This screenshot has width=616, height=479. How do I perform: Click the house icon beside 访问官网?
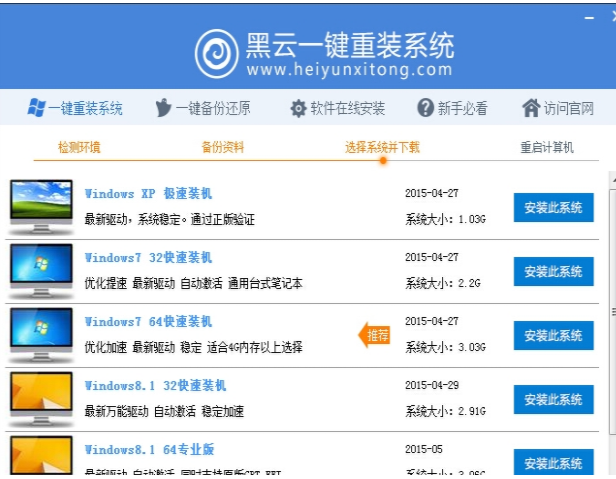531,107
